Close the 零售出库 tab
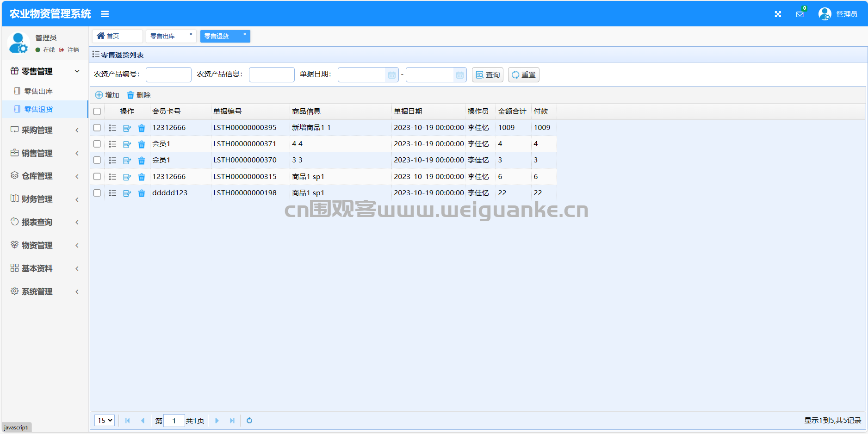This screenshot has width=868, height=434. pos(191,34)
